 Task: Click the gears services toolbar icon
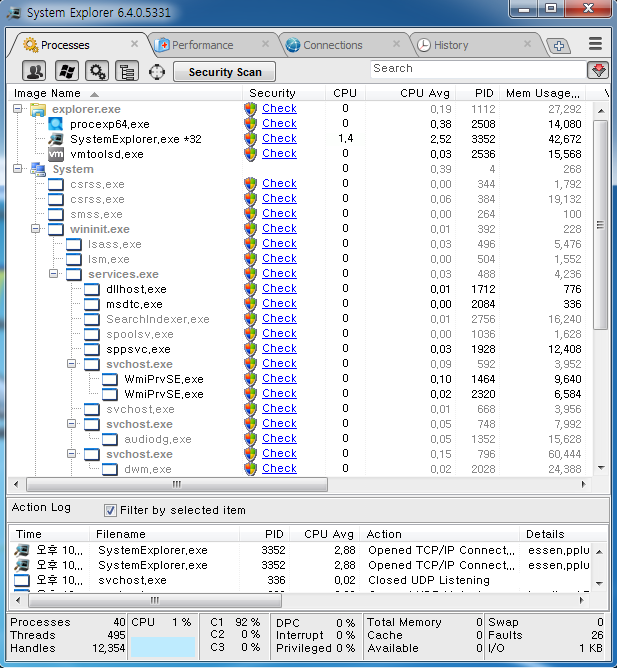(97, 71)
